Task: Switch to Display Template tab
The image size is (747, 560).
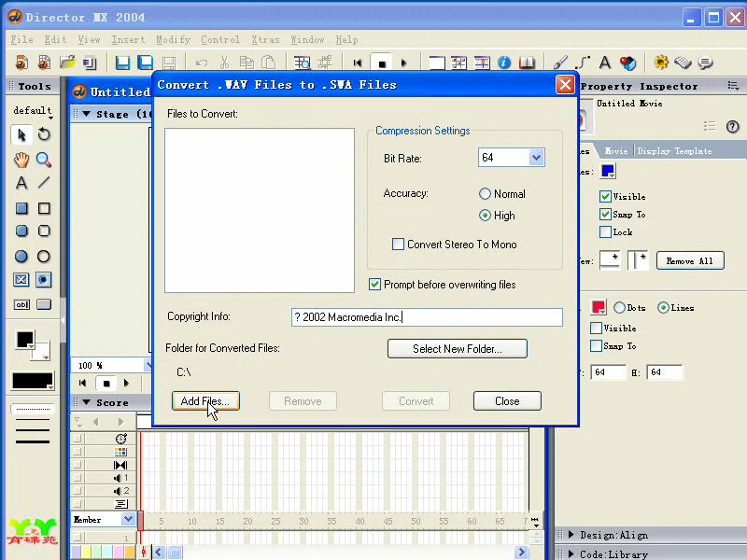Action: click(674, 151)
